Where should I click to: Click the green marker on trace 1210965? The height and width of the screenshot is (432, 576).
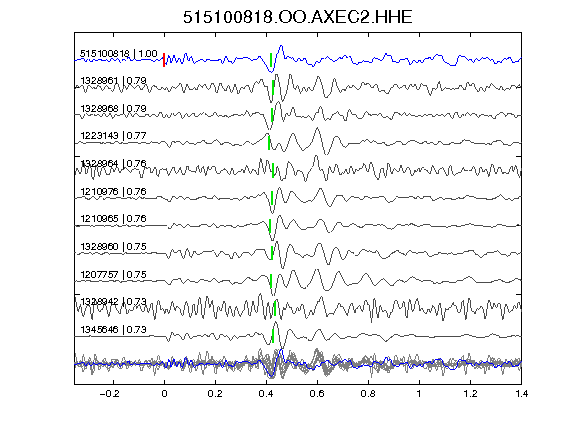coord(270,226)
